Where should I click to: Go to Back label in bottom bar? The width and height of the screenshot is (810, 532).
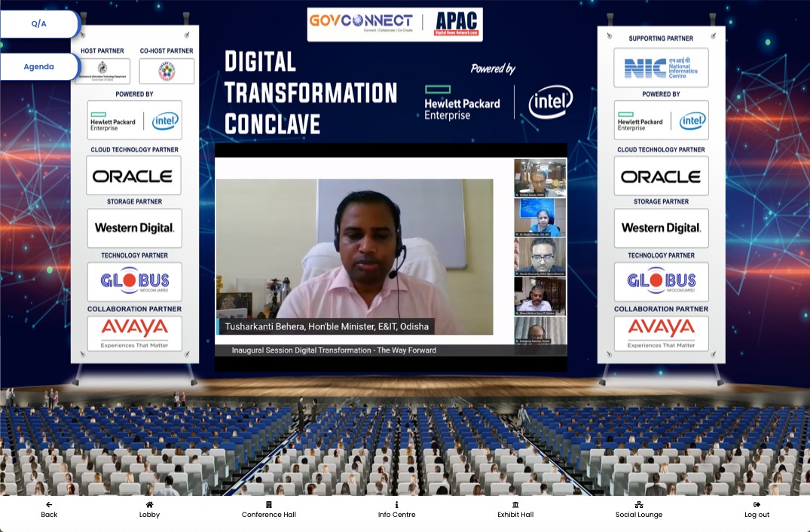pyautogui.click(x=49, y=515)
